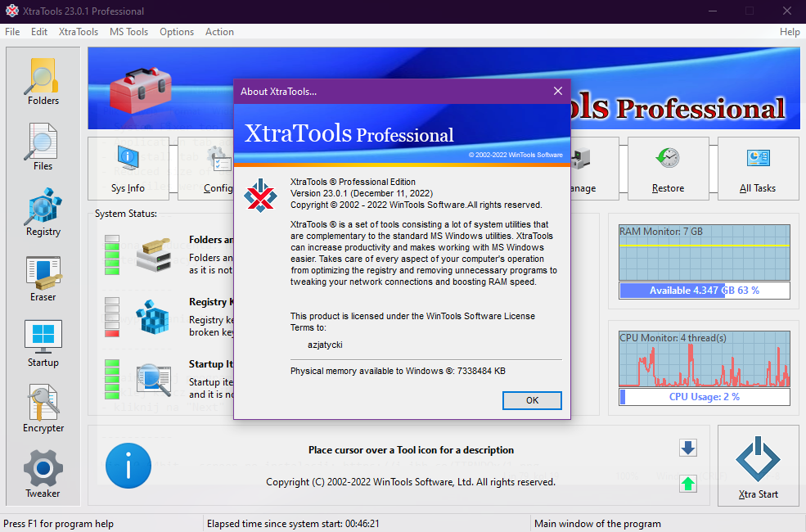
Task: Open the Help menu
Action: coord(790,32)
